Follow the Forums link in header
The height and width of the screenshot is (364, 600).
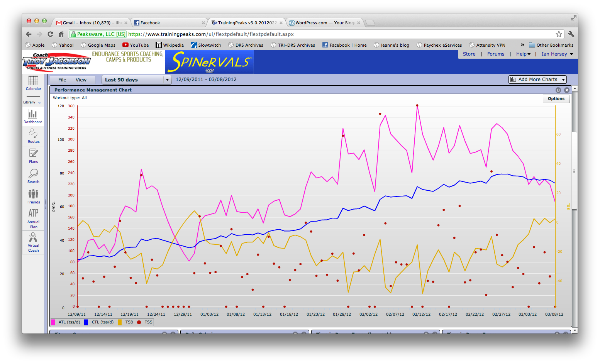pyautogui.click(x=495, y=54)
